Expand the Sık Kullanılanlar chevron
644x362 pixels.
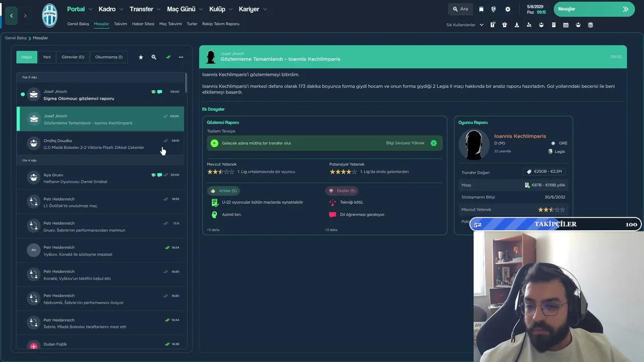click(481, 25)
